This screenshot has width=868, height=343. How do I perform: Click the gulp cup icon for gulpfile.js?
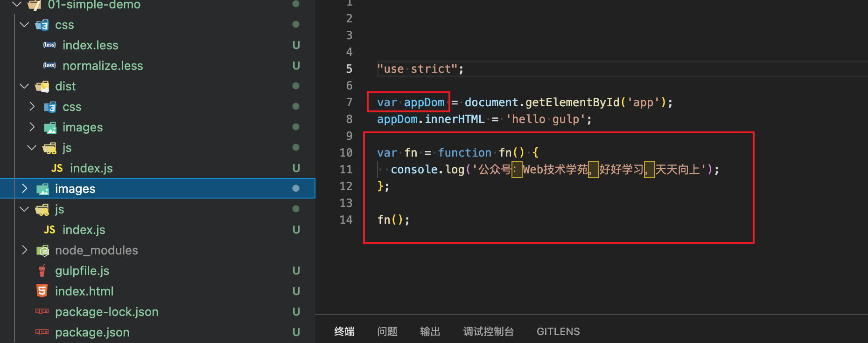pos(42,271)
